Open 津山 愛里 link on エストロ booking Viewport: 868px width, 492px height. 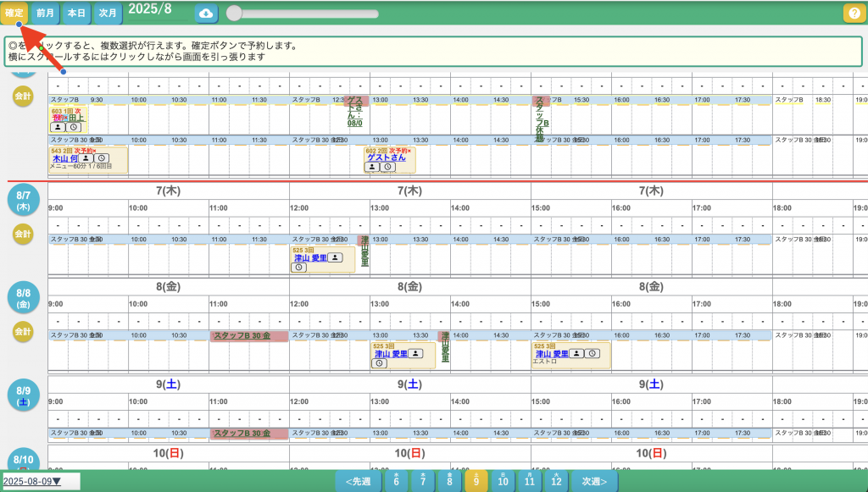[x=552, y=354]
